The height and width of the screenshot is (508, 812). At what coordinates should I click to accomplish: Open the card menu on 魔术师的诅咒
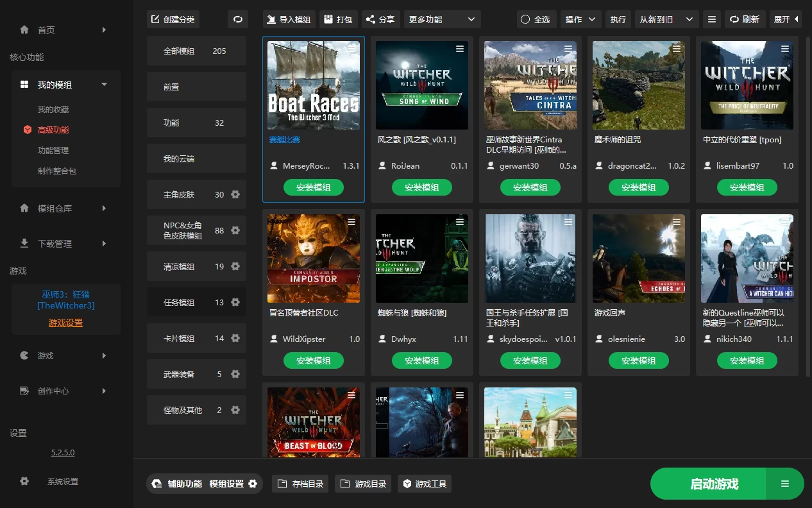pyautogui.click(x=677, y=48)
